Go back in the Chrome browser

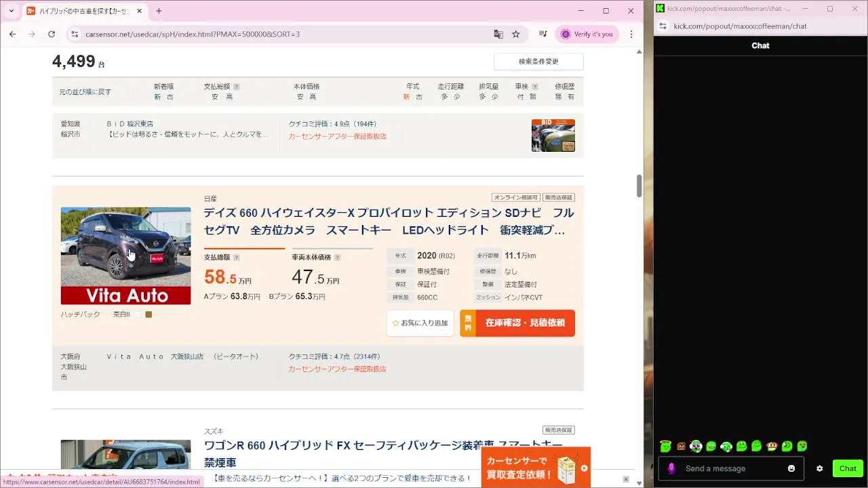pos(12,34)
